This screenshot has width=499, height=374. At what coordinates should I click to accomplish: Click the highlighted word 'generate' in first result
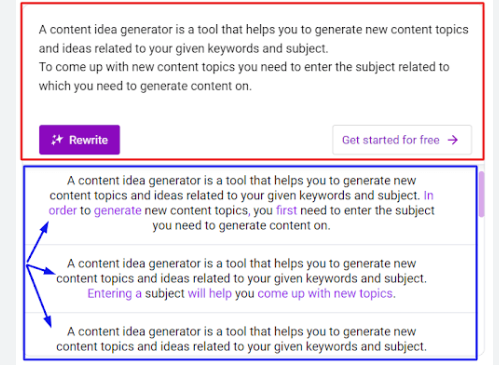(x=118, y=211)
